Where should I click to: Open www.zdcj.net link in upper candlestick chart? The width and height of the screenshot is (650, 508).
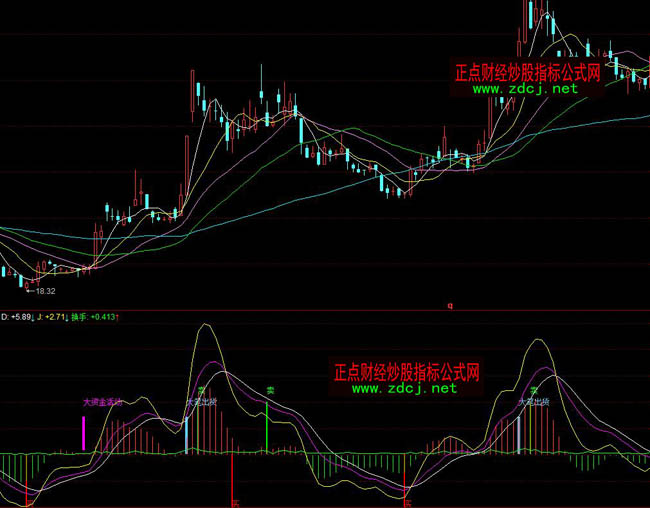coord(524,88)
